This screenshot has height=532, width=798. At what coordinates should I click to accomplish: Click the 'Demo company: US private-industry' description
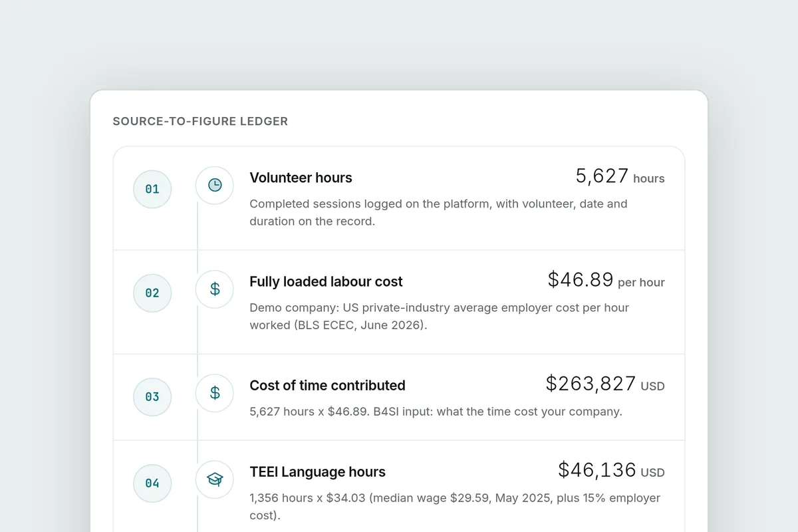coord(439,316)
